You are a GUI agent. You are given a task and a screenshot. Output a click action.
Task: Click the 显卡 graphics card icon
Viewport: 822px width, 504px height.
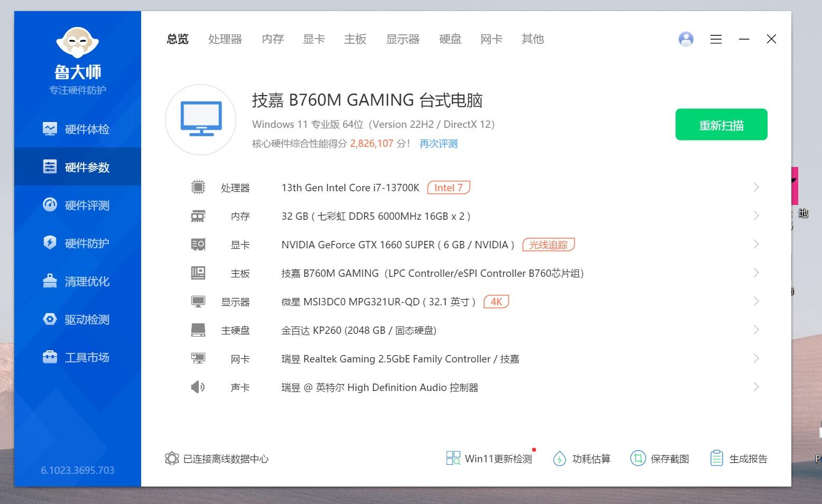pyautogui.click(x=198, y=245)
